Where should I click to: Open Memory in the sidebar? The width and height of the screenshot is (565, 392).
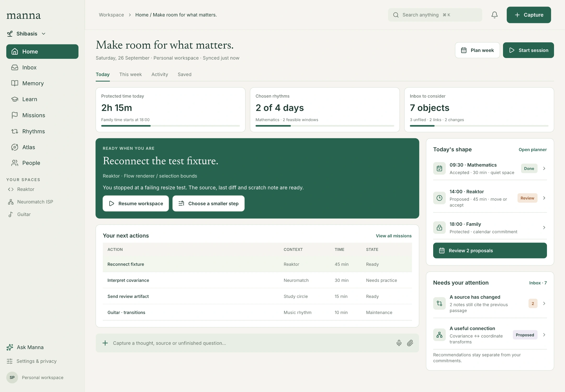click(x=42, y=83)
